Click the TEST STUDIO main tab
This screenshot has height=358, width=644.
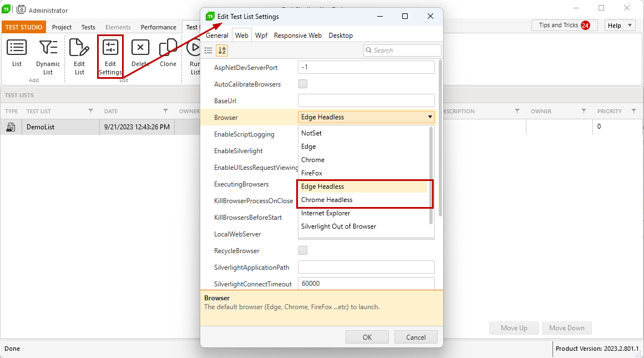point(24,27)
